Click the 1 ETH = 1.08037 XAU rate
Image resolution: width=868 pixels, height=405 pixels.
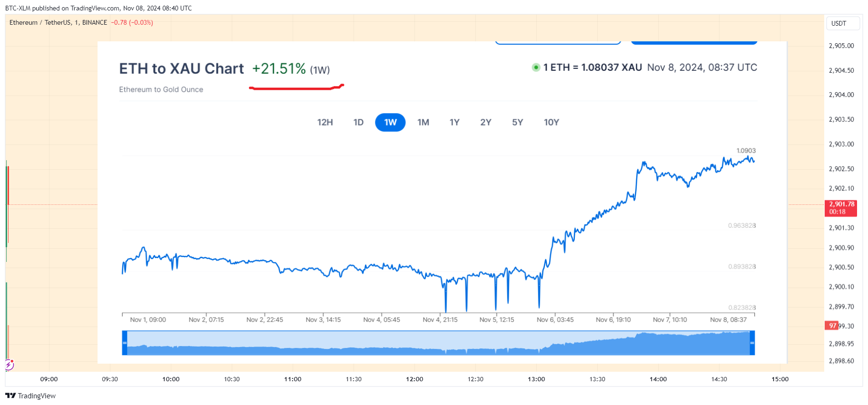click(x=592, y=67)
